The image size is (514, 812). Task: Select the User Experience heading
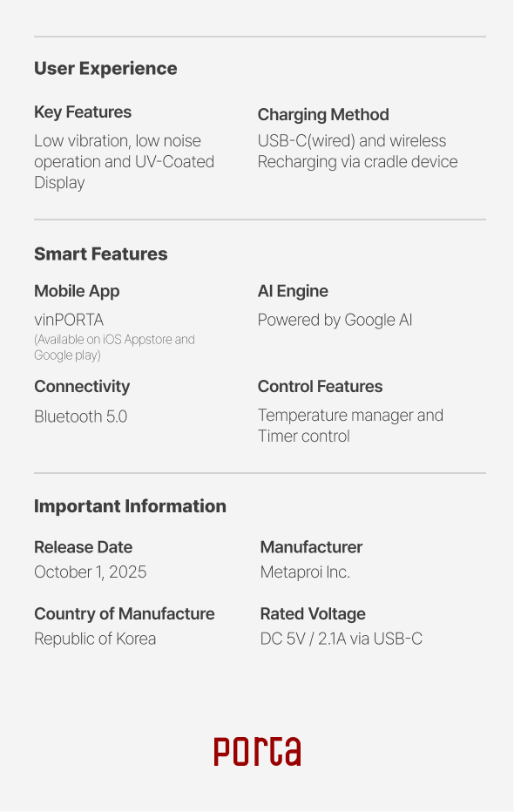[x=105, y=68]
